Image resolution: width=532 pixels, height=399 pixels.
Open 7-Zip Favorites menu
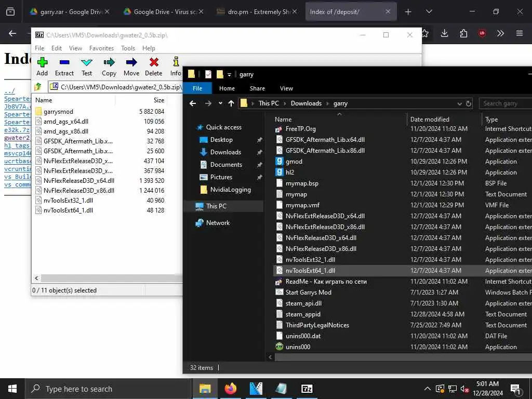click(x=101, y=48)
